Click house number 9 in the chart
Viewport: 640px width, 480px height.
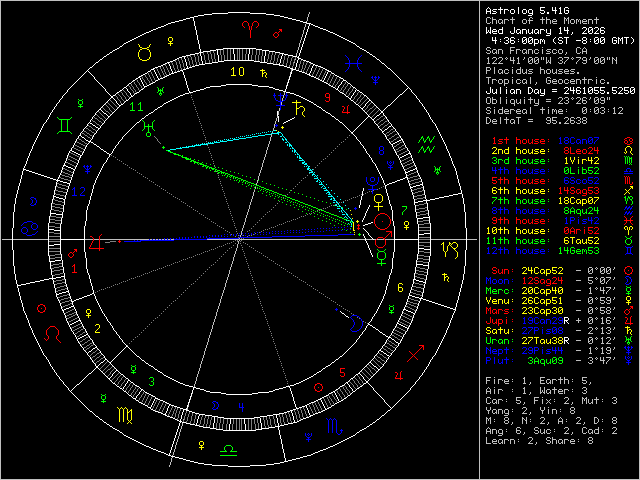click(327, 98)
